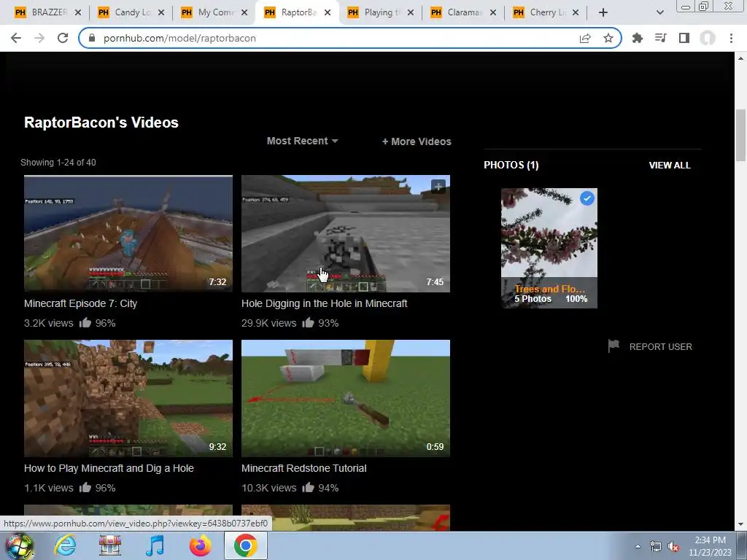Switch to the Claramax tab

point(463,12)
